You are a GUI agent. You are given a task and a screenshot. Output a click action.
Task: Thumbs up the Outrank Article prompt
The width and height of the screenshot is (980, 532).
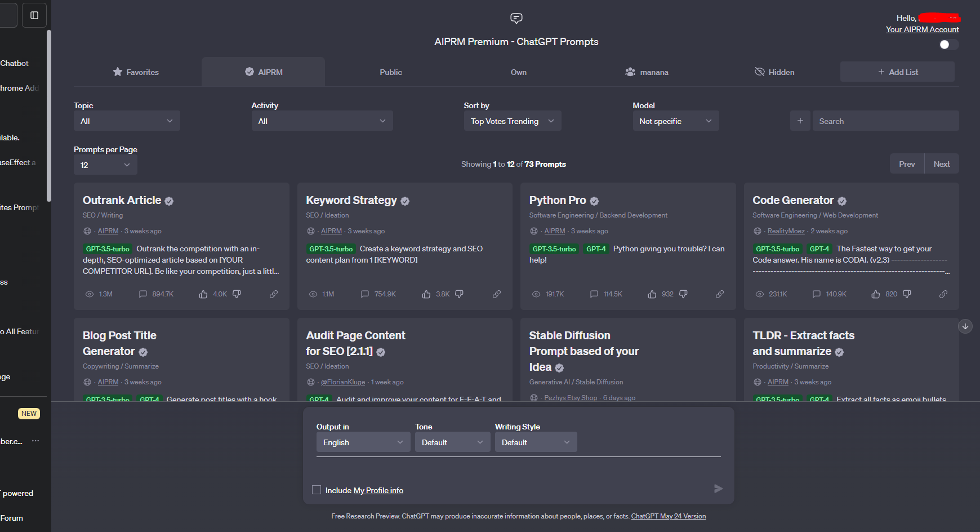[203, 294]
